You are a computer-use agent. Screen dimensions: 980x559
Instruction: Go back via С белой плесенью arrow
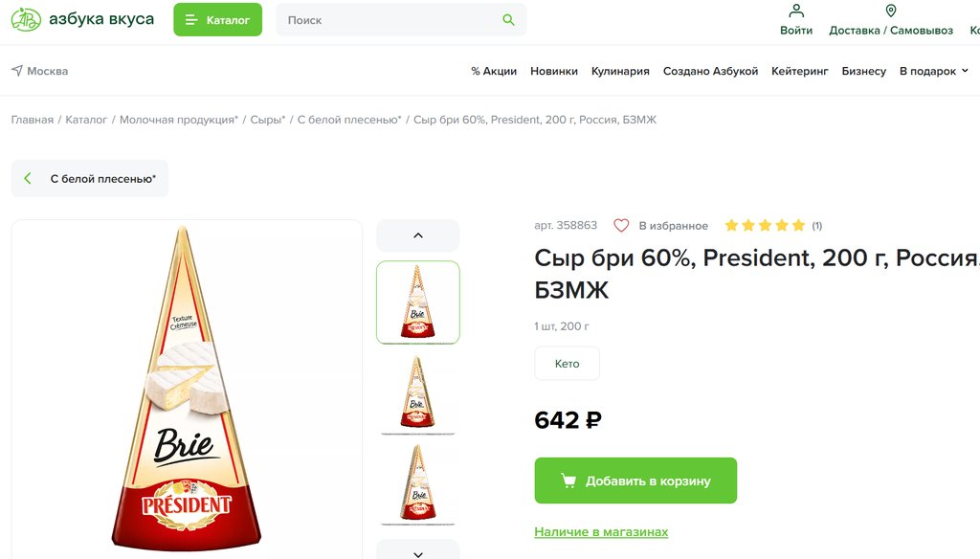(x=28, y=179)
